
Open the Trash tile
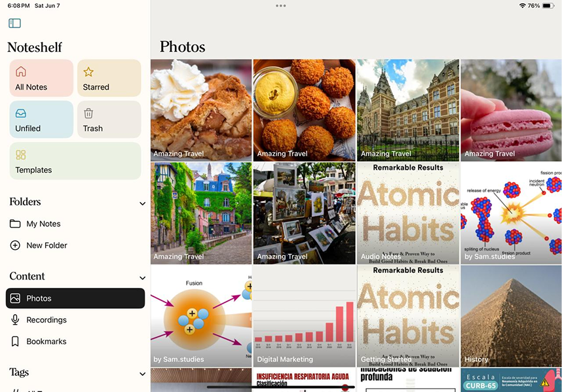point(109,119)
